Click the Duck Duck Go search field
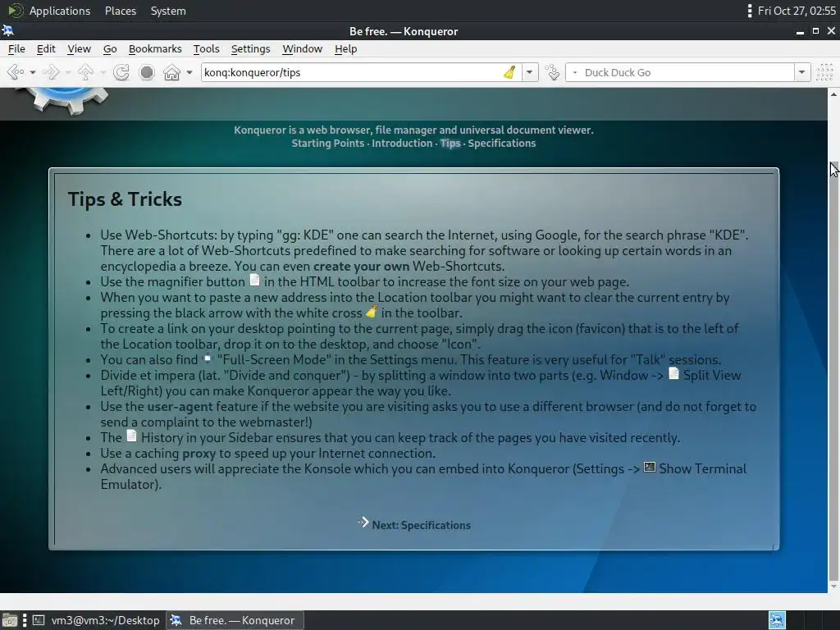840x630 pixels. tap(688, 72)
